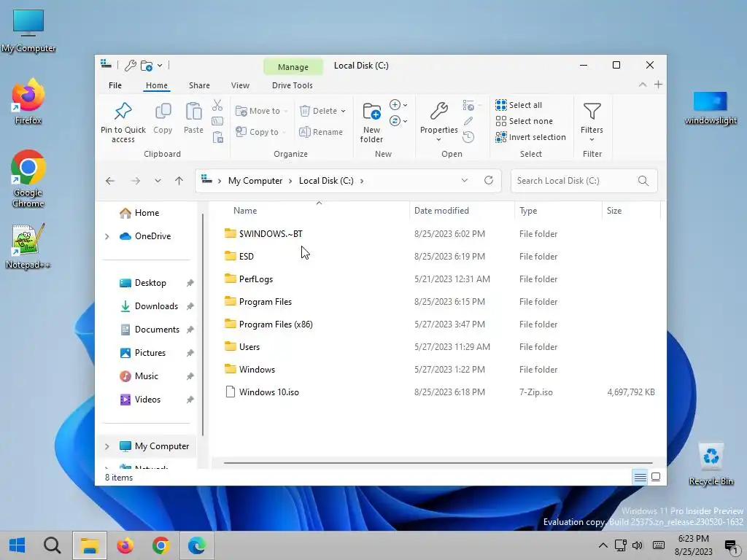Click the Manage contextual tab

(x=293, y=67)
